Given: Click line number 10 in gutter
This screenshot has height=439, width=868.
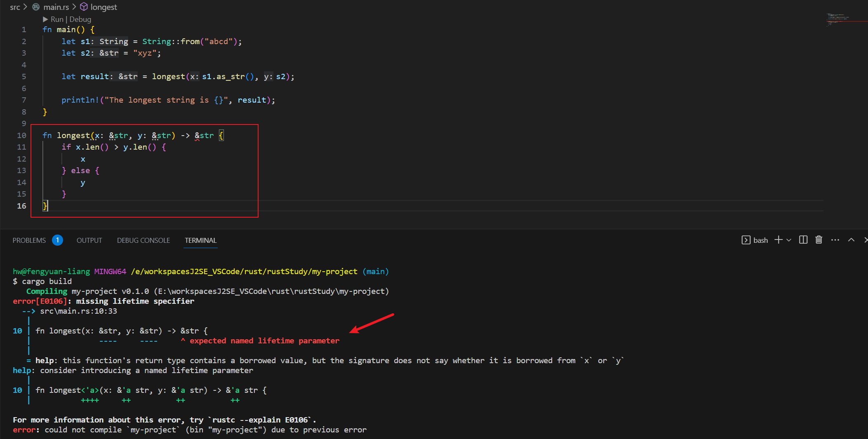Looking at the screenshot, I should (x=21, y=136).
